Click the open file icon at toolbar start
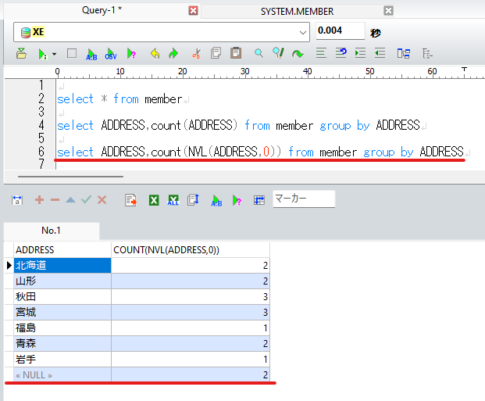Screen dimensions: 485x401 tap(21, 53)
